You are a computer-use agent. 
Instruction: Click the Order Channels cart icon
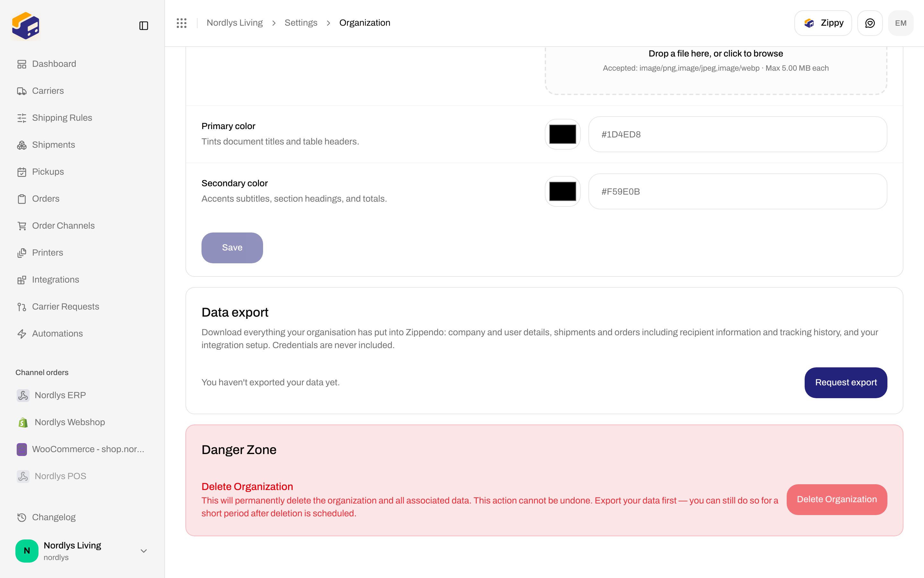pyautogui.click(x=22, y=226)
